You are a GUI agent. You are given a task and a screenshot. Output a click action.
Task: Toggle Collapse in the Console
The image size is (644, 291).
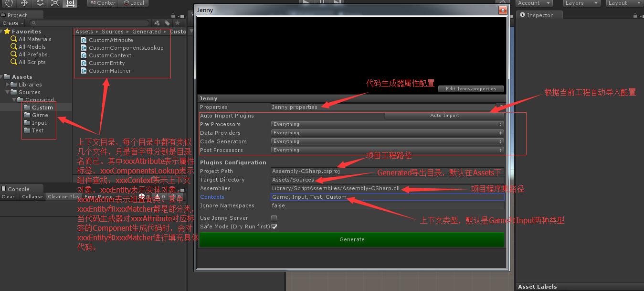[32, 197]
